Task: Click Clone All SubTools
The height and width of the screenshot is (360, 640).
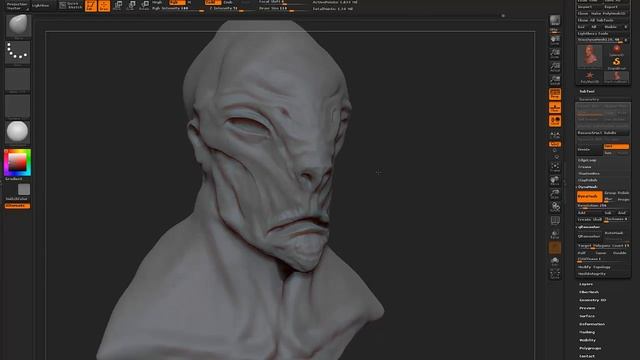Action: coord(602,20)
